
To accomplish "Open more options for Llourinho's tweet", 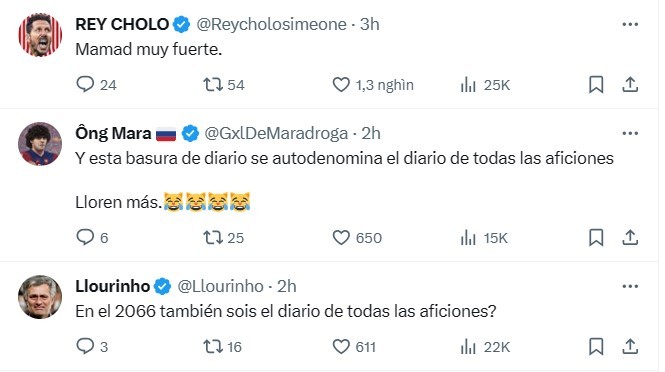I will point(630,286).
